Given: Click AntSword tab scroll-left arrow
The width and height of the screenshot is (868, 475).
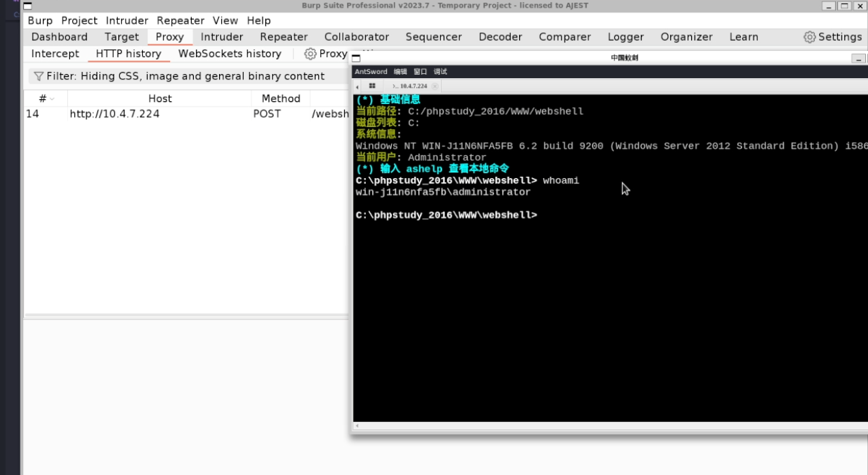Looking at the screenshot, I should (x=358, y=87).
